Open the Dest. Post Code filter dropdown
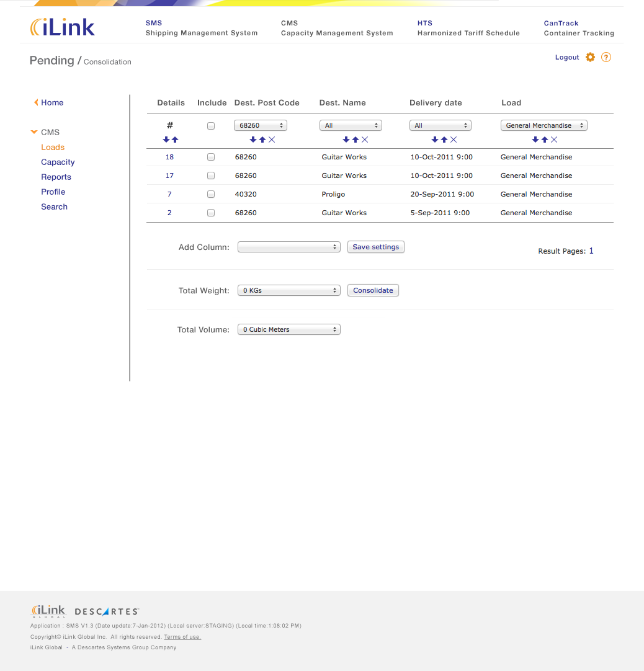 point(260,125)
